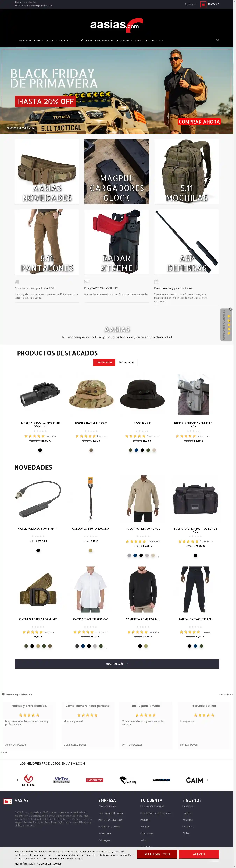Advance brand carousel with right arrow
Viewport: 236px width, 868px height.
coord(208,780)
